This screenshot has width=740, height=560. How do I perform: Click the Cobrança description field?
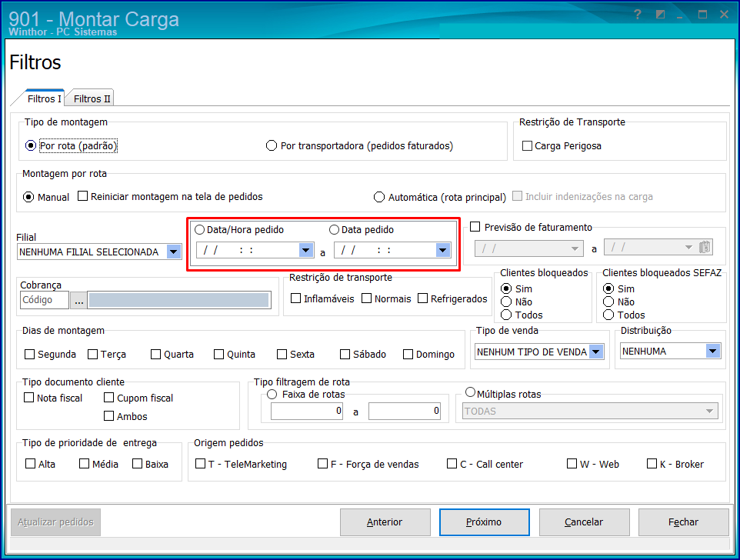(x=179, y=300)
